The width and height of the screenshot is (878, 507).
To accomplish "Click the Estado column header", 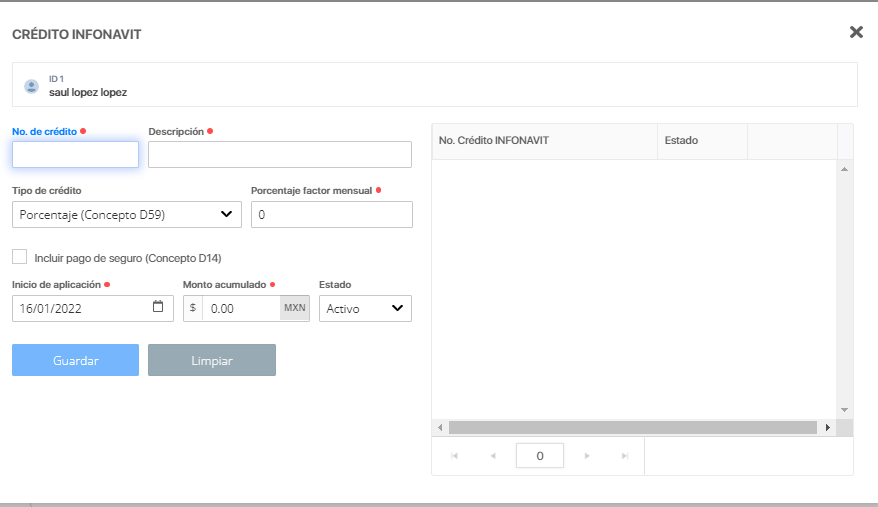I will (x=702, y=141).
